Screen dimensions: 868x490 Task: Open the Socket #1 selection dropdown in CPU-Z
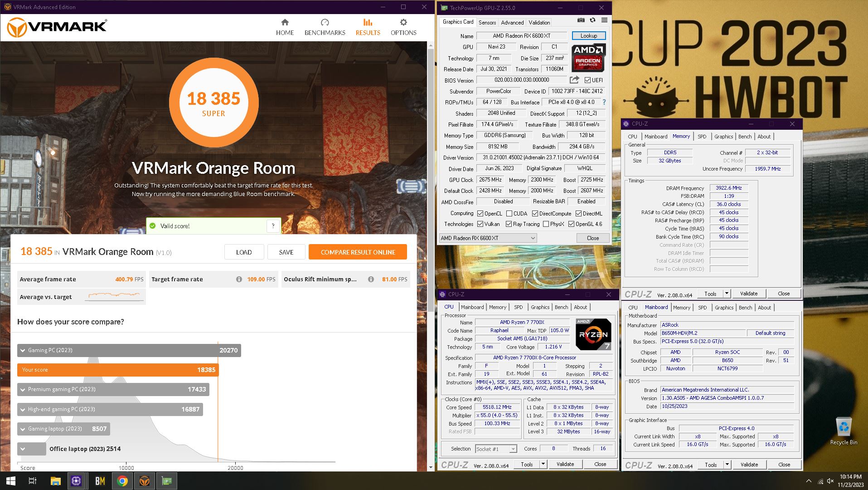[x=496, y=449]
